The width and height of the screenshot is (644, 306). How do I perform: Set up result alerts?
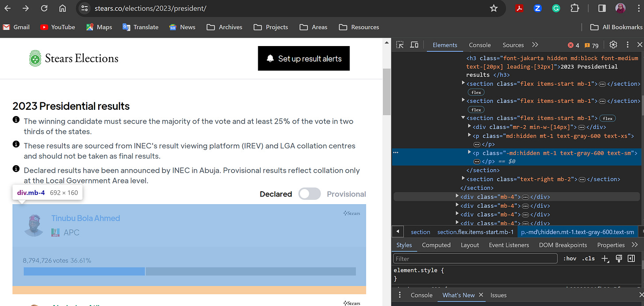304,58
